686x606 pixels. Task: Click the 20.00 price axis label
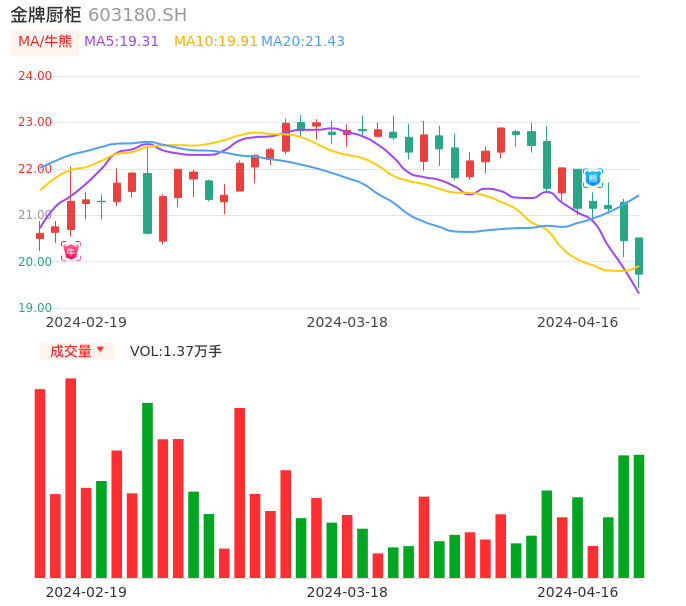click(35, 262)
